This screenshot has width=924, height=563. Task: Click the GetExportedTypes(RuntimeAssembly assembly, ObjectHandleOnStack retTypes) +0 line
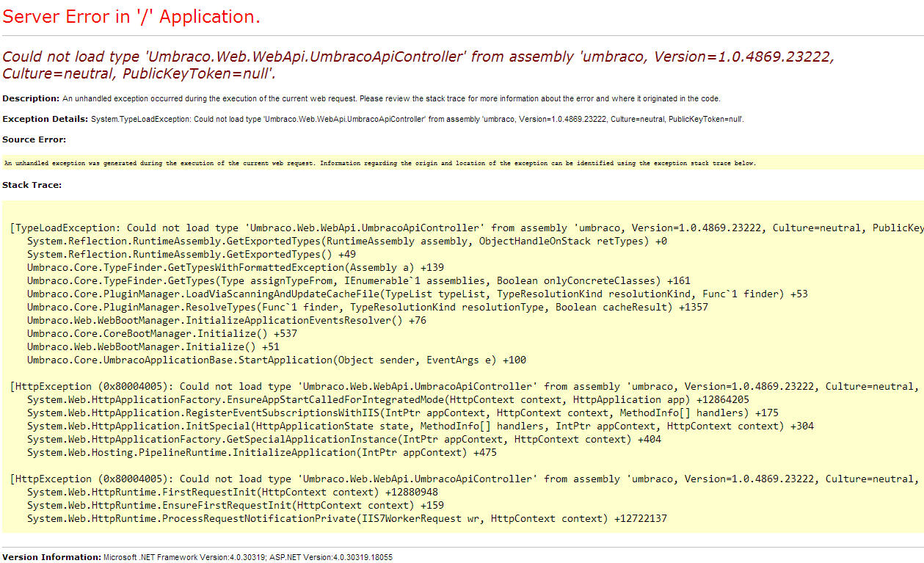coord(347,241)
